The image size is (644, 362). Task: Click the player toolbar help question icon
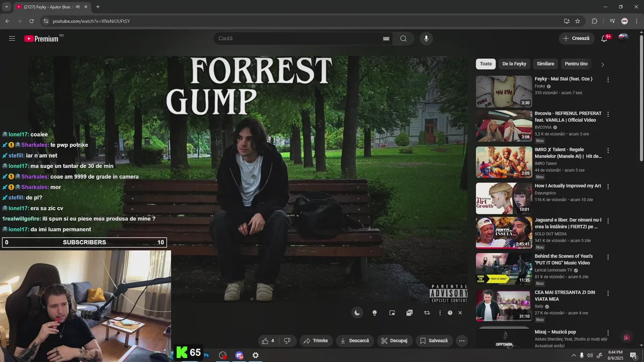(x=450, y=313)
